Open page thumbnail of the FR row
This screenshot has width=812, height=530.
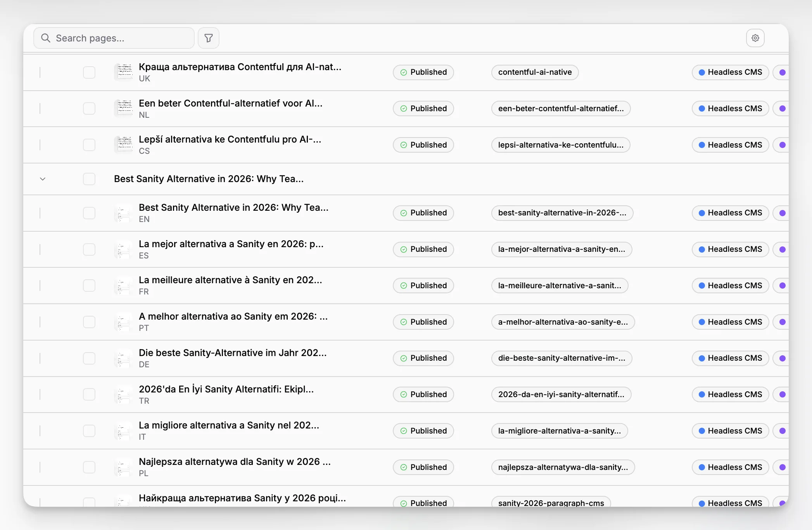click(x=124, y=286)
